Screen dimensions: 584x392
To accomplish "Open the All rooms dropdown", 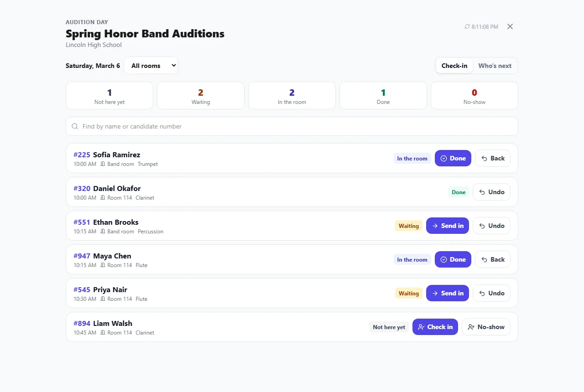I will coord(151,66).
